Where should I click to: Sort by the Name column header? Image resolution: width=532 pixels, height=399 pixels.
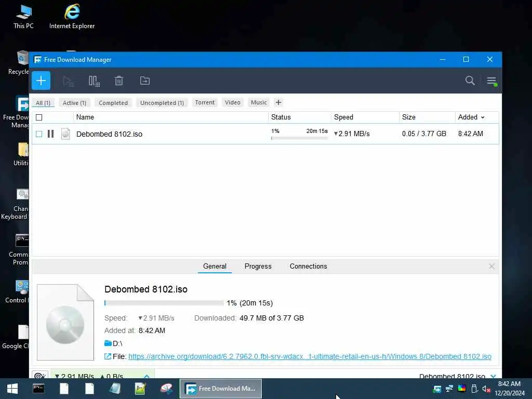point(85,117)
